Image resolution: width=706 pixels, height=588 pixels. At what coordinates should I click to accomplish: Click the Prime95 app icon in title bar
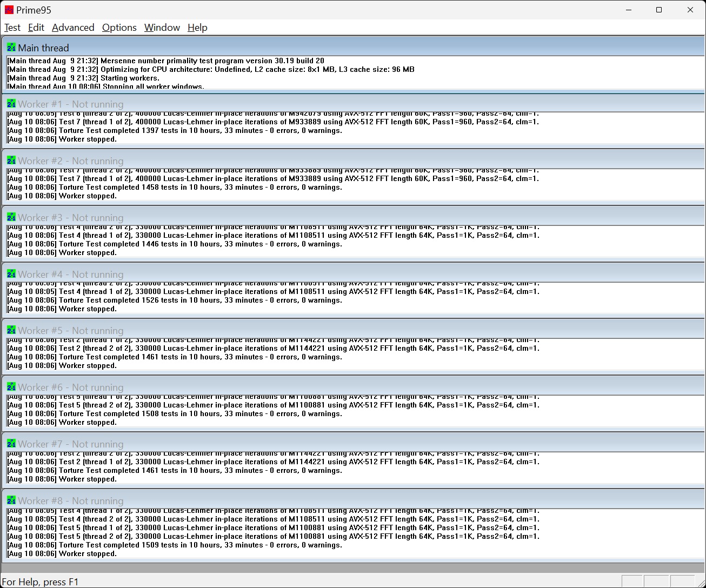tap(9, 10)
